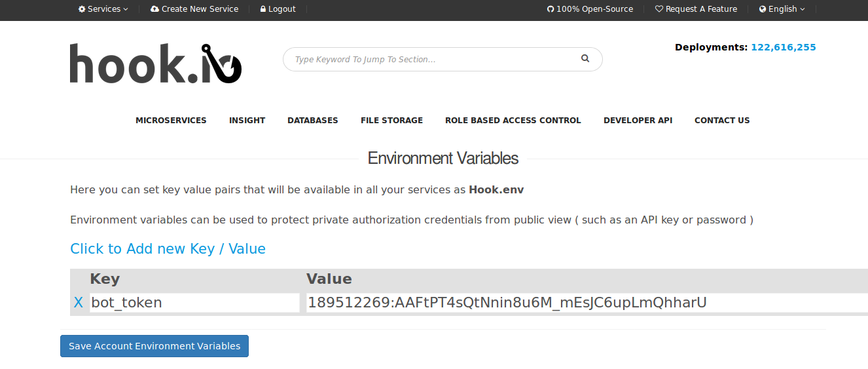The height and width of the screenshot is (369, 868).
Task: Open the Services dropdown menu
Action: coord(103,9)
